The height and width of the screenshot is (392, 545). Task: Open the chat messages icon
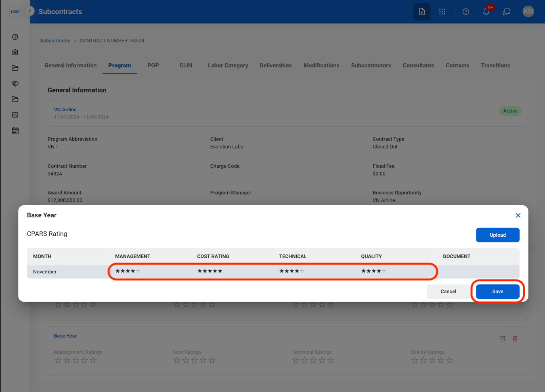pos(507,12)
